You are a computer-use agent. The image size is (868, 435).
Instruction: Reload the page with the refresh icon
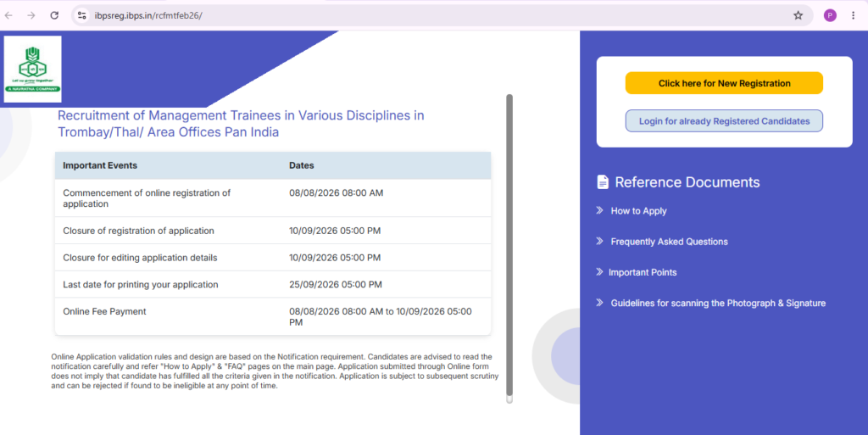[54, 15]
